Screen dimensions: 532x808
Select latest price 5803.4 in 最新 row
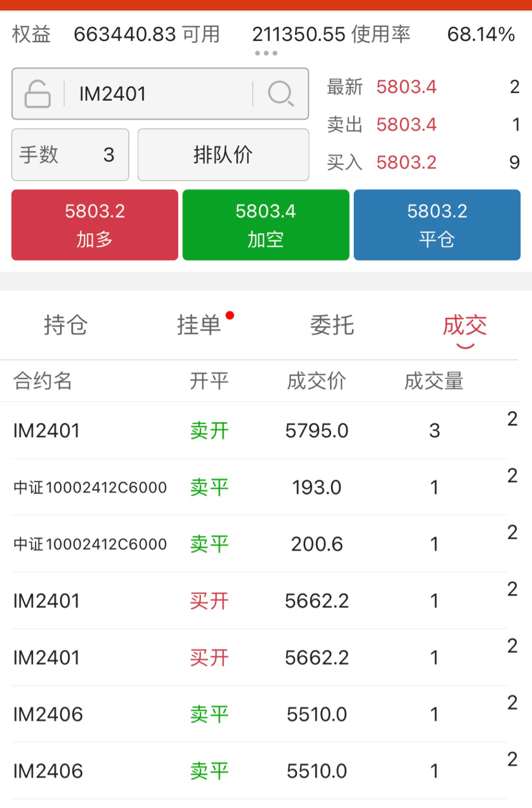point(406,87)
